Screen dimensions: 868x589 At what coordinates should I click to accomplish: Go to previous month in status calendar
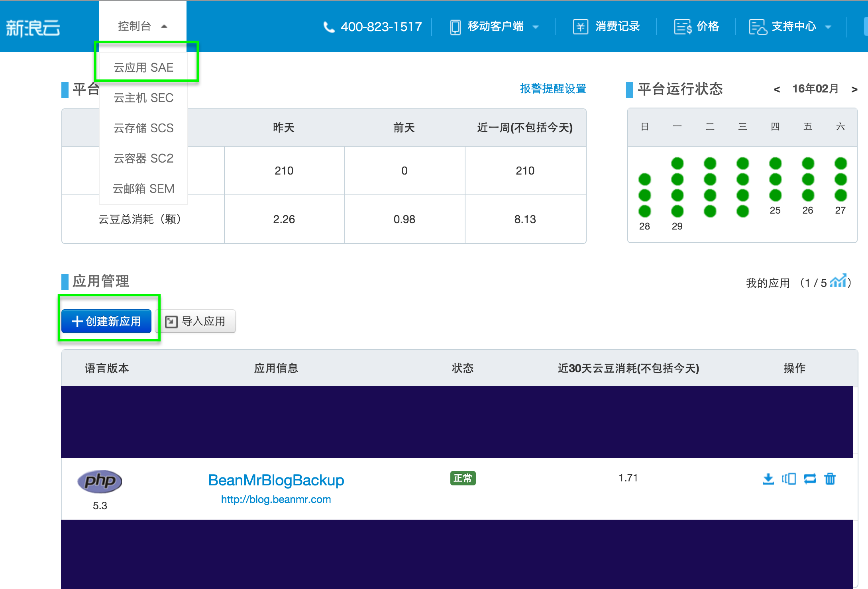tap(776, 89)
